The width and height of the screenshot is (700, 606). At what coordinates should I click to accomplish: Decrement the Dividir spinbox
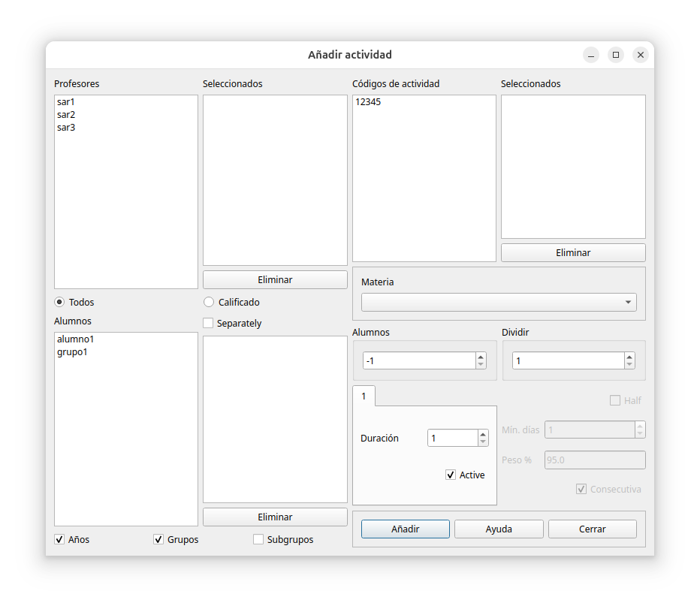coord(629,365)
